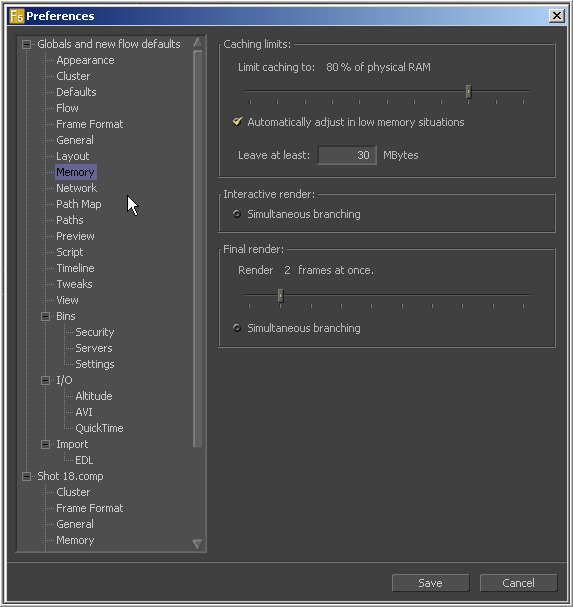Collapse the Shot 18.comp node
573x607 pixels.
tap(26, 476)
